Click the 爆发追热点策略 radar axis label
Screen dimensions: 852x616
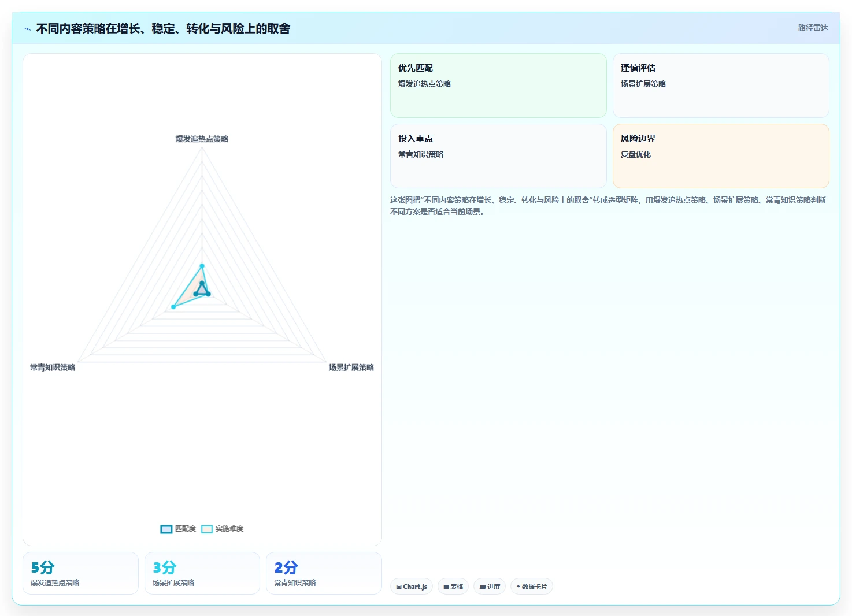pos(202,139)
